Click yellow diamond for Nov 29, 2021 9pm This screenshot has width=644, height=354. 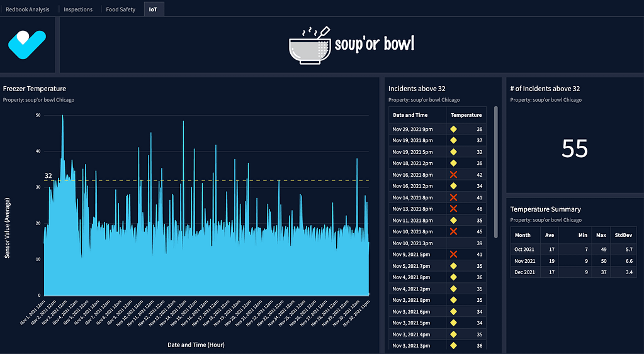point(453,129)
